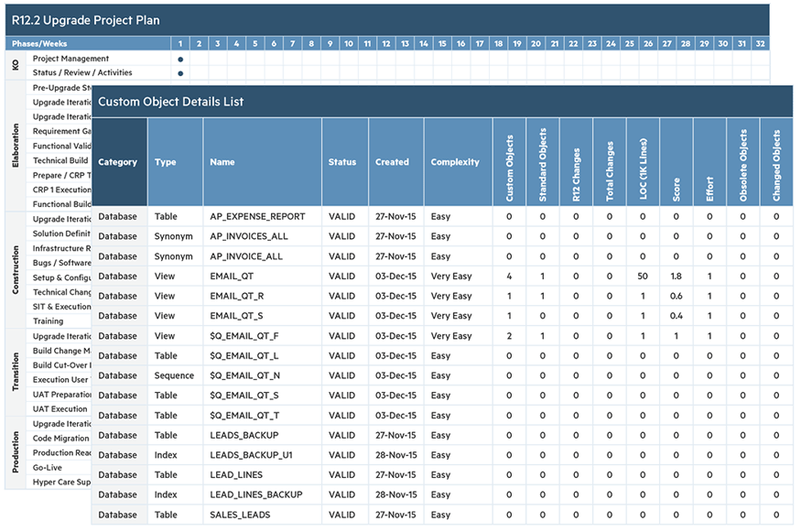The height and width of the screenshot is (532, 801).
Task: Select the Custom Objects column header
Action: point(509,162)
